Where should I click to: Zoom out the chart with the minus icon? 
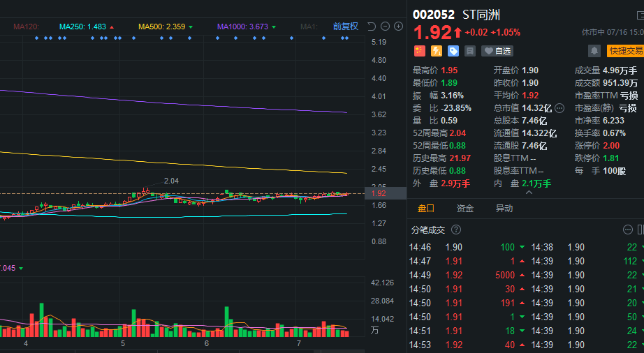coord(386,27)
